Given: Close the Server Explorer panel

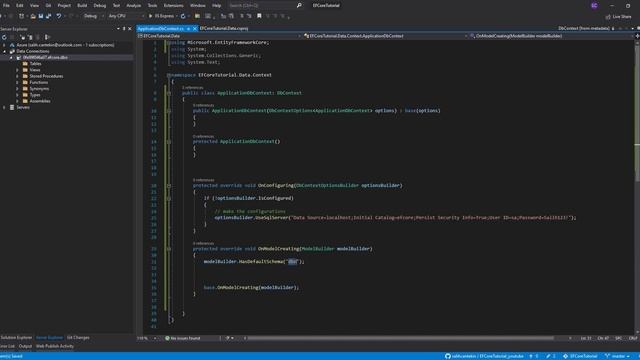Looking at the screenshot, I should point(130,29).
